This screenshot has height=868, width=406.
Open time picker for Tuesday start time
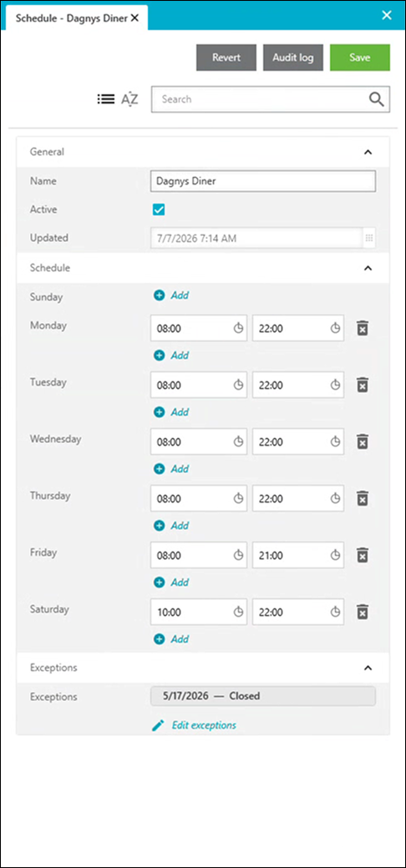click(239, 386)
